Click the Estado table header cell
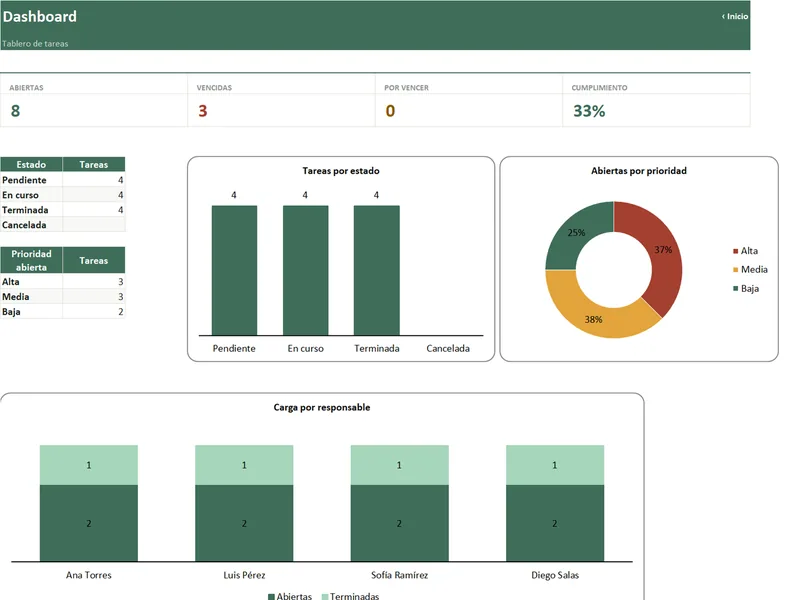The image size is (800, 600). click(31, 164)
